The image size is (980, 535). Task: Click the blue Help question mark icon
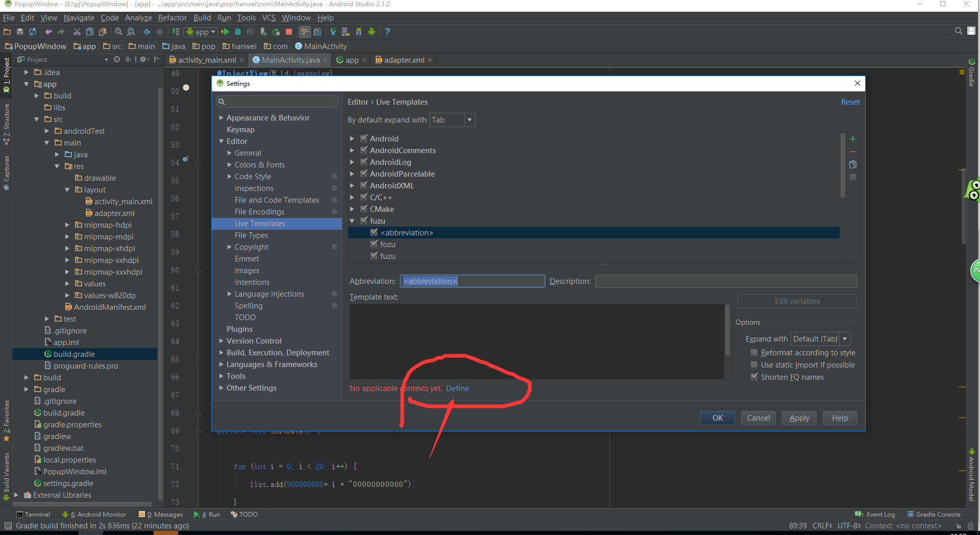coord(387,32)
